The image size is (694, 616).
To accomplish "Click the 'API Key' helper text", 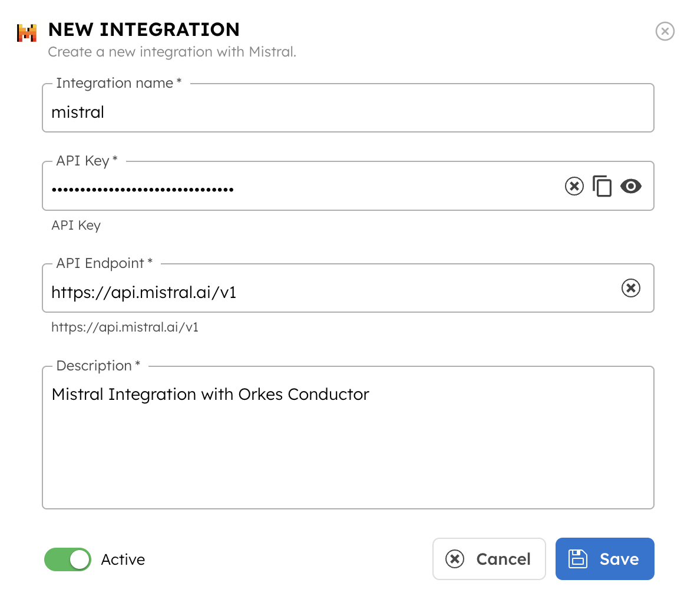I will (x=76, y=226).
